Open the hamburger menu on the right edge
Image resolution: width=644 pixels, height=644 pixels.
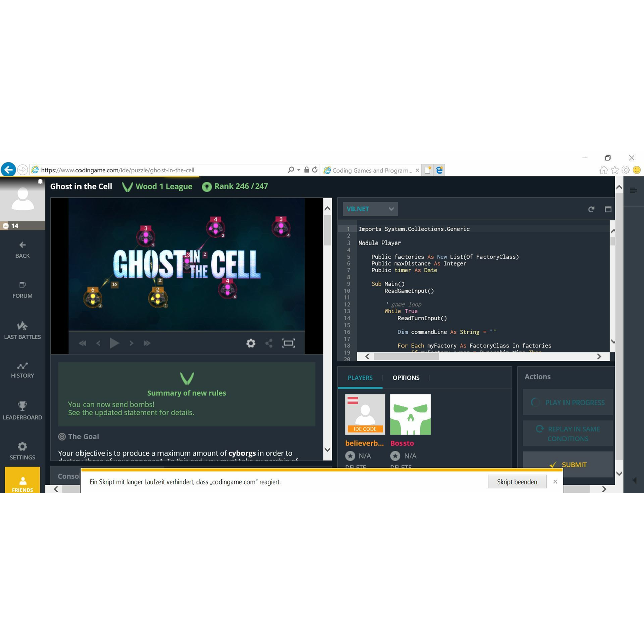[633, 191]
